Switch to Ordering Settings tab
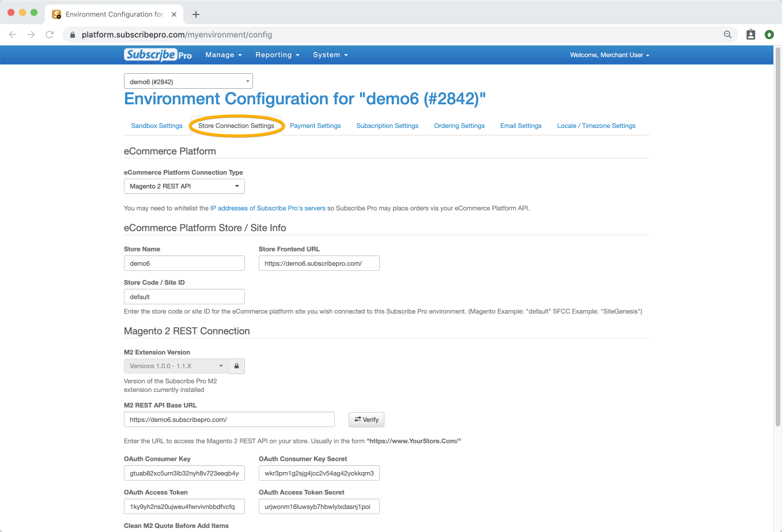 tap(459, 126)
